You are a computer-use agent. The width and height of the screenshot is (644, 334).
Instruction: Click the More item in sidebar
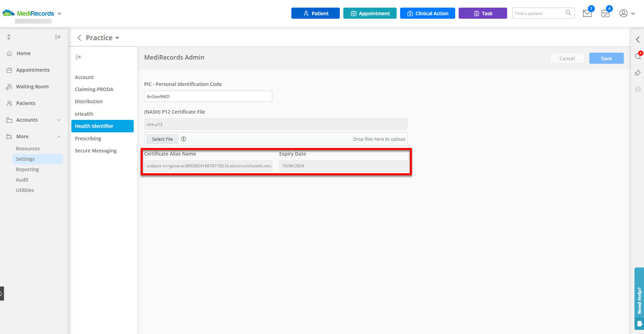click(x=22, y=137)
